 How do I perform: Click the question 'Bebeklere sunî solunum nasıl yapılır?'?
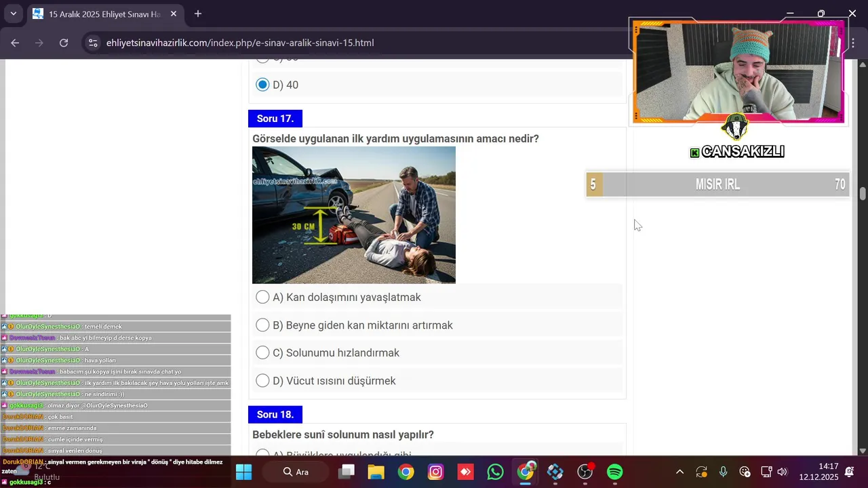tap(343, 434)
